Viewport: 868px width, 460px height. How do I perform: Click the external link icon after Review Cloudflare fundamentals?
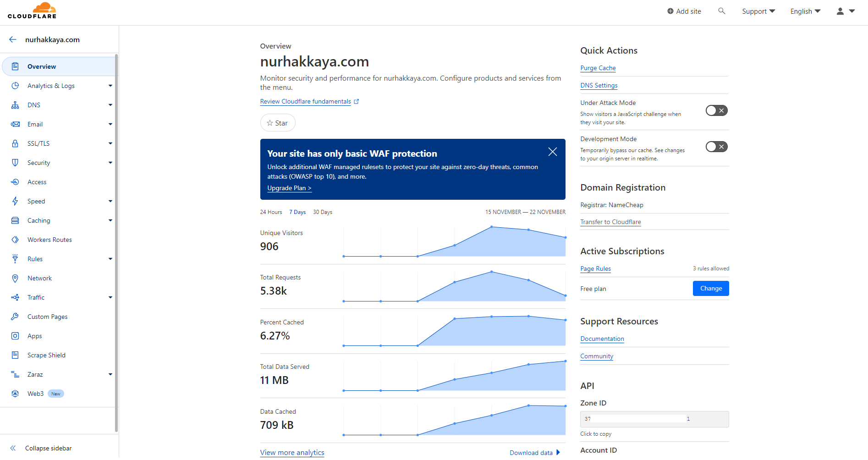(357, 101)
